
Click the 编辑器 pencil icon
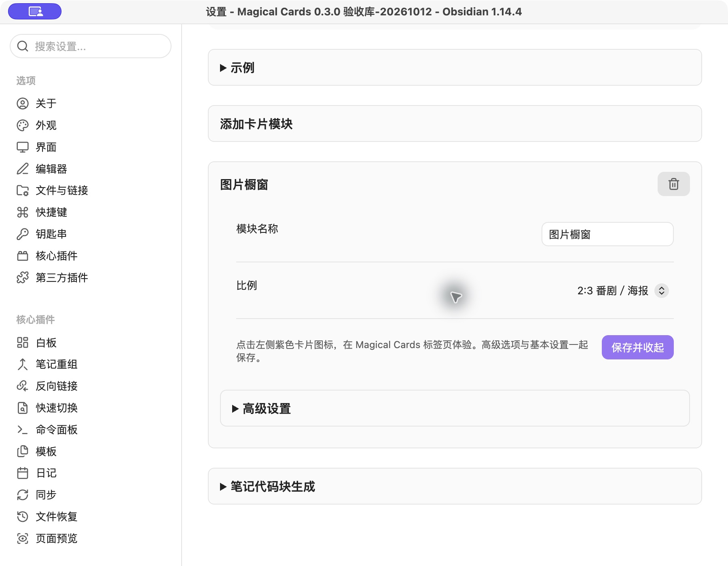click(23, 169)
